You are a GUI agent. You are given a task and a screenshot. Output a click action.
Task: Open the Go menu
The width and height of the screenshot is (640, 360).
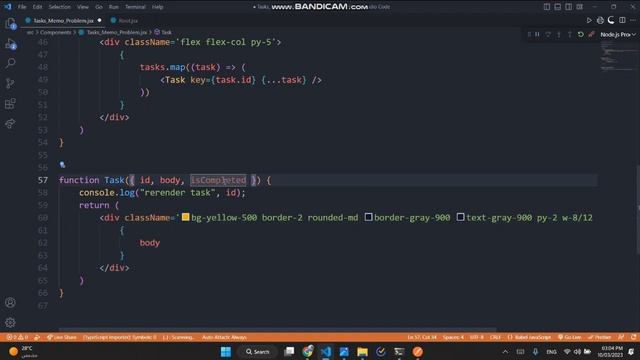tap(99, 7)
